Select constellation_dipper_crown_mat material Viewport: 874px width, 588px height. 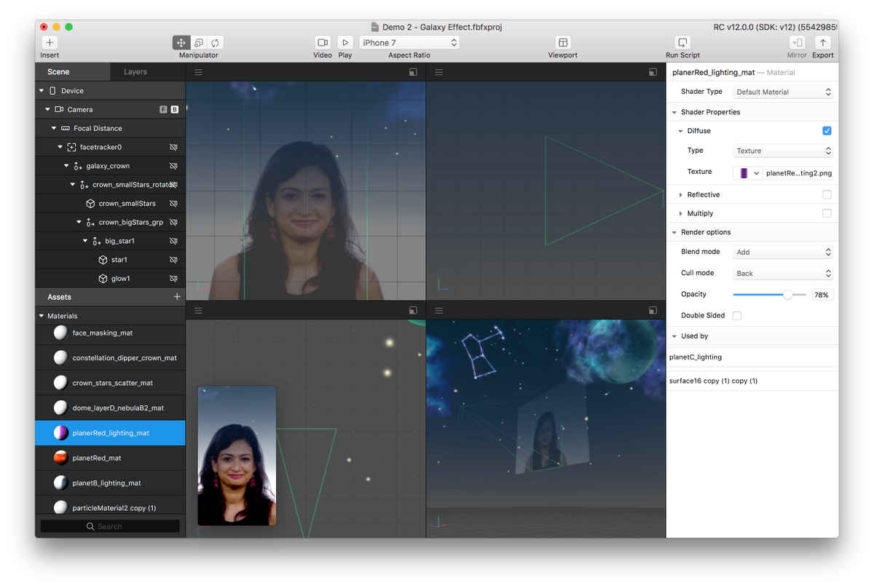click(x=110, y=358)
